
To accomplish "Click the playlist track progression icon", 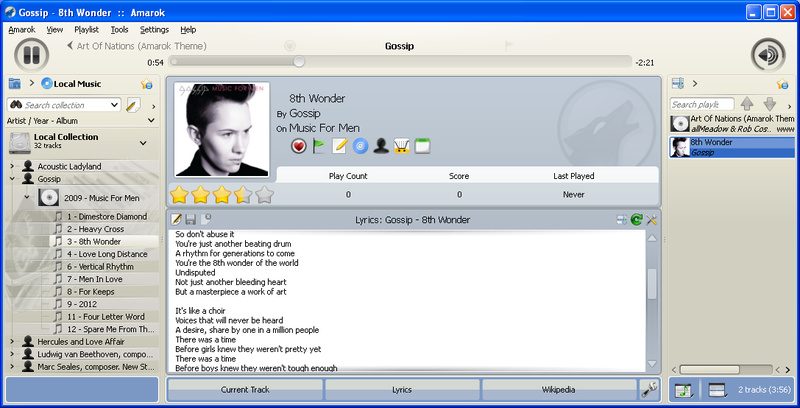I will pos(683,390).
